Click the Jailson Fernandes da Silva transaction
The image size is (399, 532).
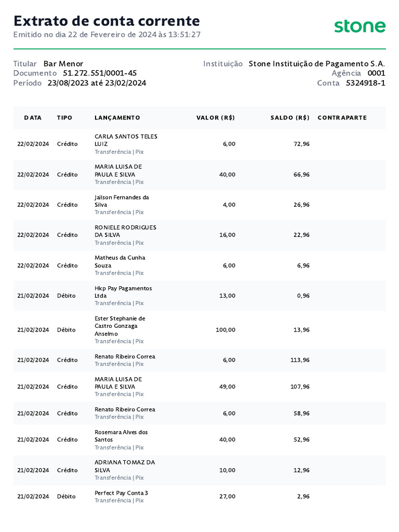coord(199,205)
